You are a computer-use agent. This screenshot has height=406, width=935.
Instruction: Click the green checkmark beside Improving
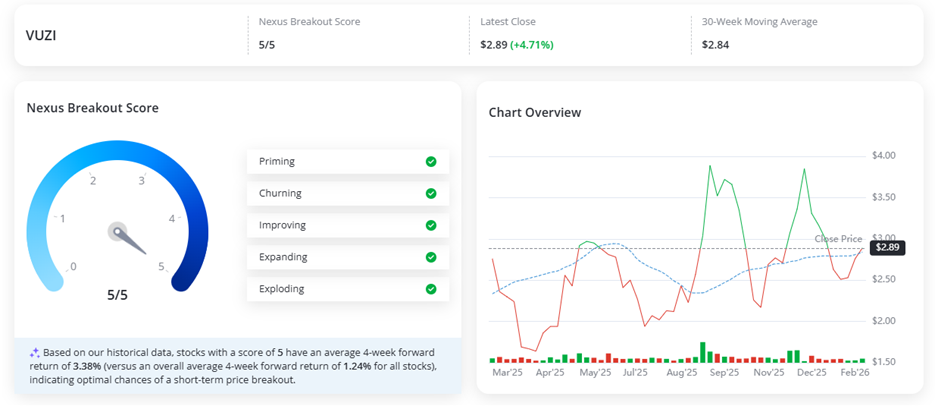(431, 225)
